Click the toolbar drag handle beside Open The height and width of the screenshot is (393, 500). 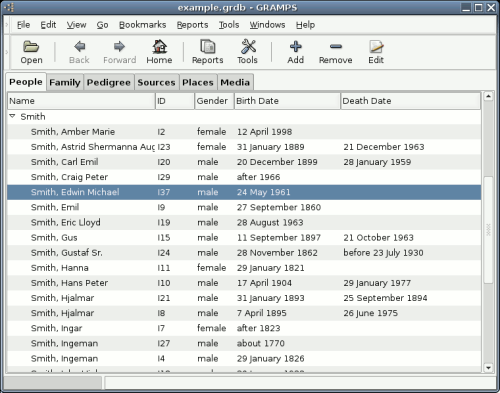coord(7,52)
